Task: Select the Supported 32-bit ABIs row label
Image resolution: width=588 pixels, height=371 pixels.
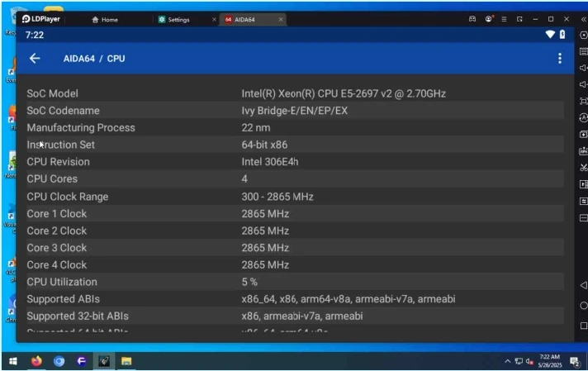Action: tap(78, 316)
